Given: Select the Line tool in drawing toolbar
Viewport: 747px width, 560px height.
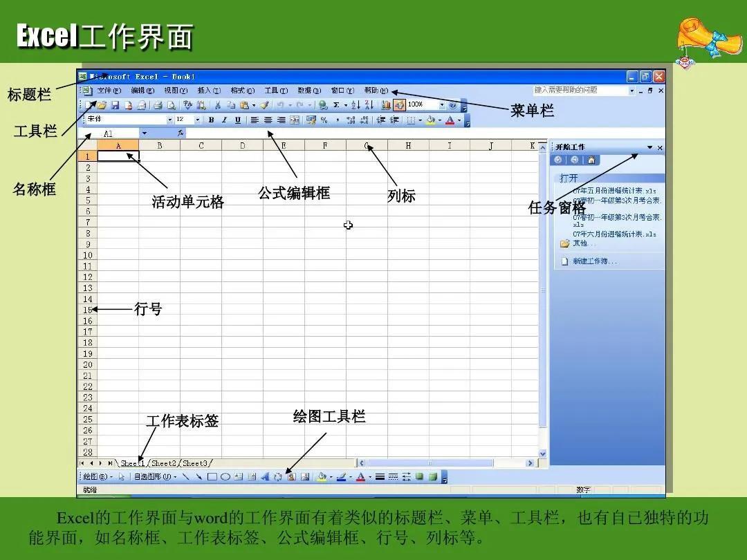Looking at the screenshot, I should coord(186,476).
